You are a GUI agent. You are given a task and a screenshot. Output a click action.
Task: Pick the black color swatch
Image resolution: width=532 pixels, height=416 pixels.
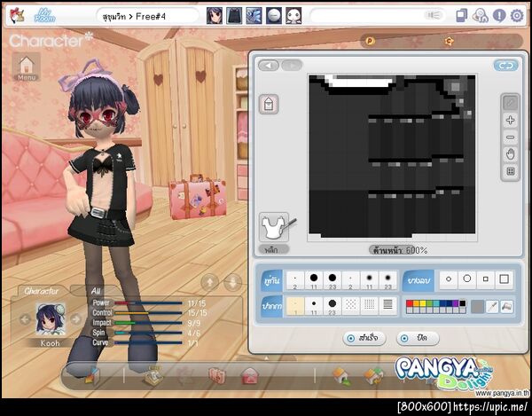463,303
